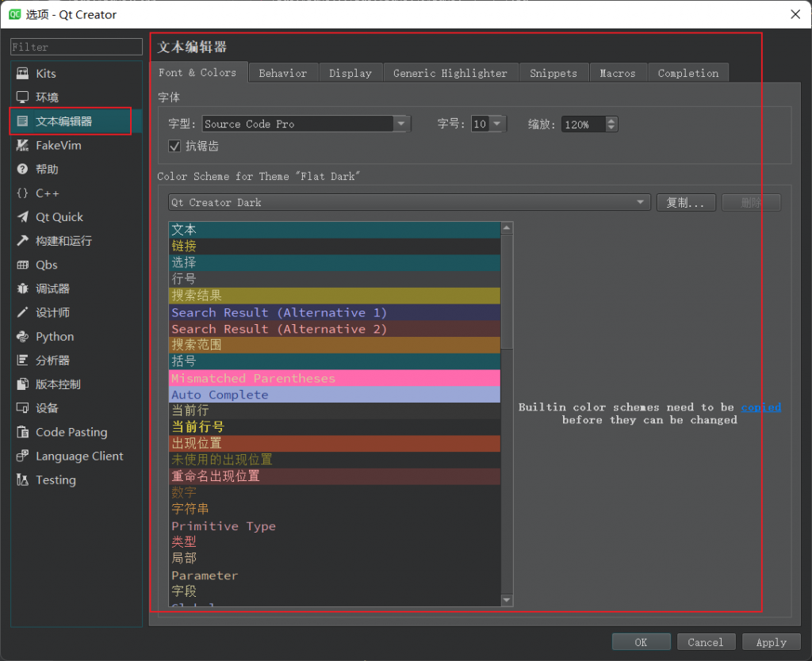Select the 括号 list row
This screenshot has width=812, height=661.
pos(335,361)
